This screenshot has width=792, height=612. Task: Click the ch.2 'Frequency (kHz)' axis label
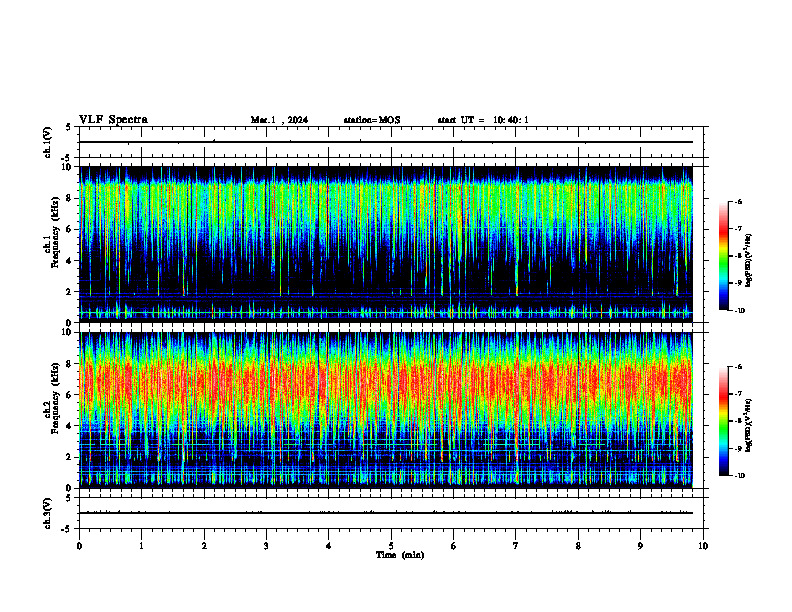[53, 398]
